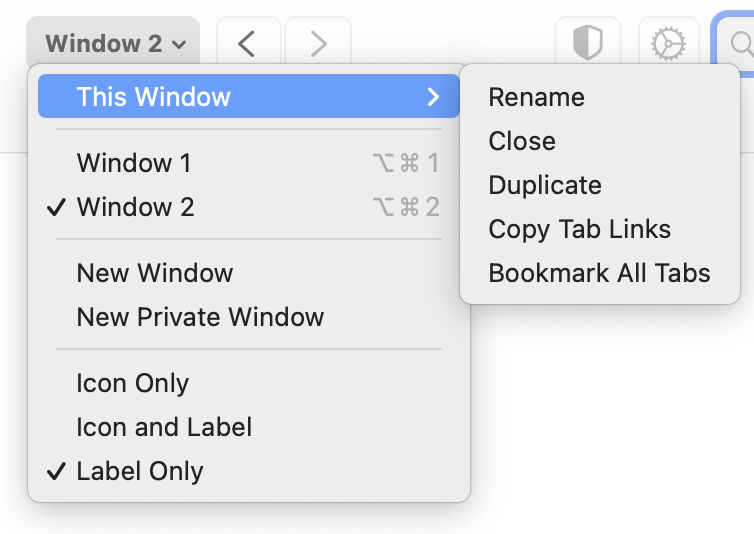Open a New Window

tap(155, 273)
